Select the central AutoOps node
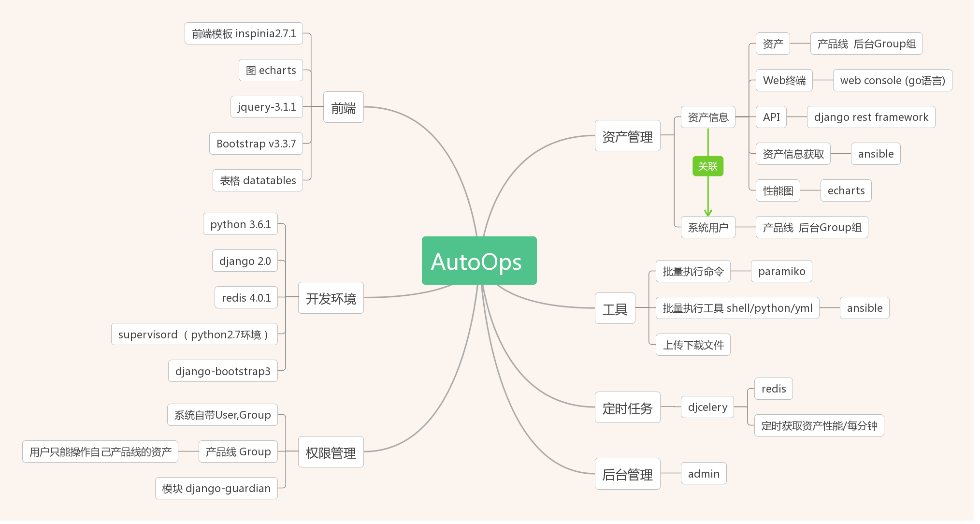 click(479, 261)
